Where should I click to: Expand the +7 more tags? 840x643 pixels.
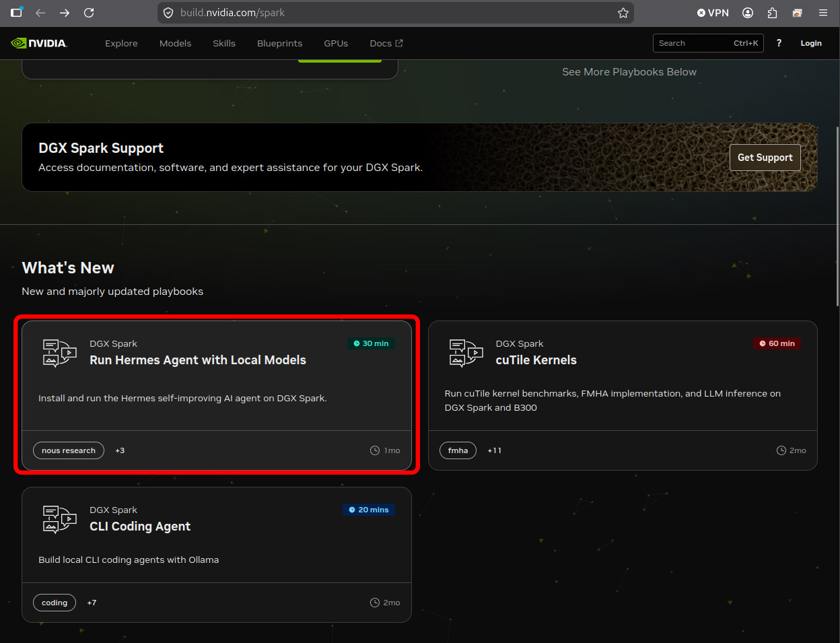tap(92, 603)
